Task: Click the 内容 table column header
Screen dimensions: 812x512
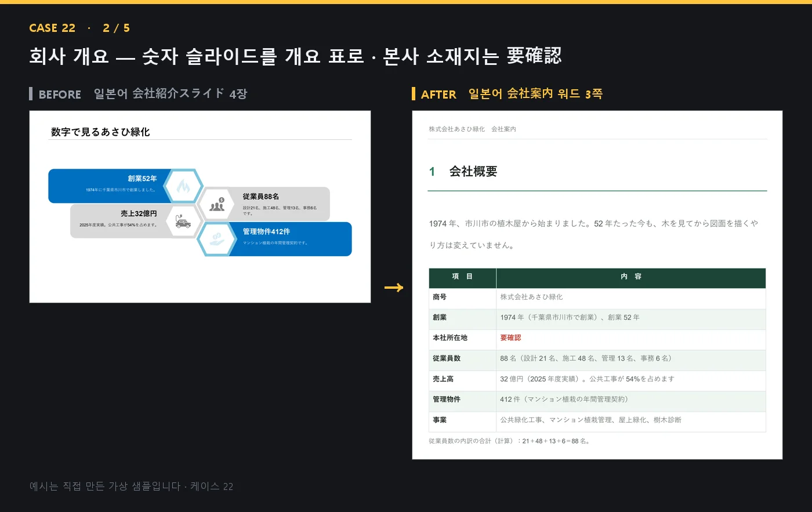Action: click(631, 277)
